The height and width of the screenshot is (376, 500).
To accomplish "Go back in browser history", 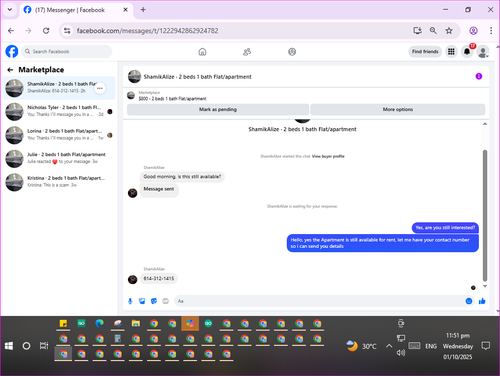I will click(x=11, y=31).
